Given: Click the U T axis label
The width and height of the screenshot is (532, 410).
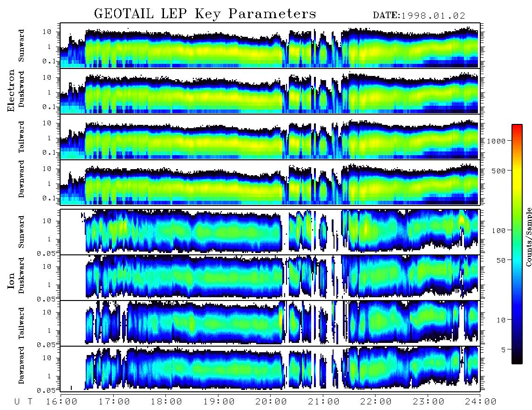Looking at the screenshot, I should click(24, 402).
